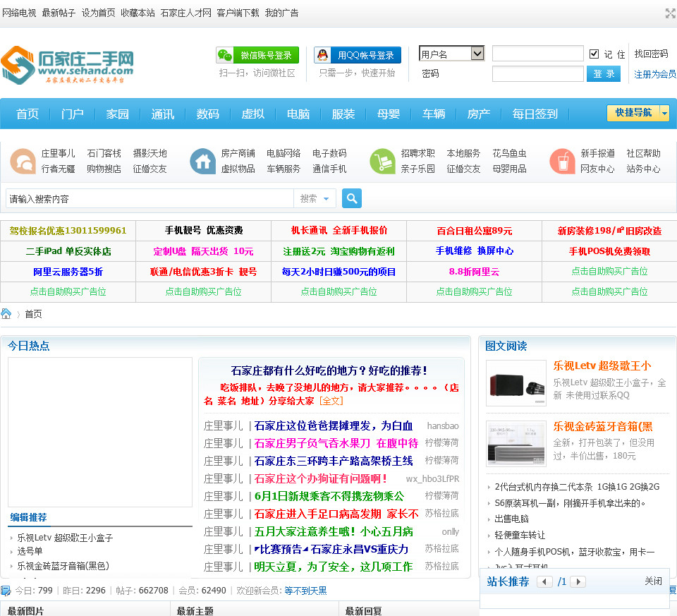Click the chat bubble category icon
Viewport: 677px width, 616px height.
coord(23,162)
